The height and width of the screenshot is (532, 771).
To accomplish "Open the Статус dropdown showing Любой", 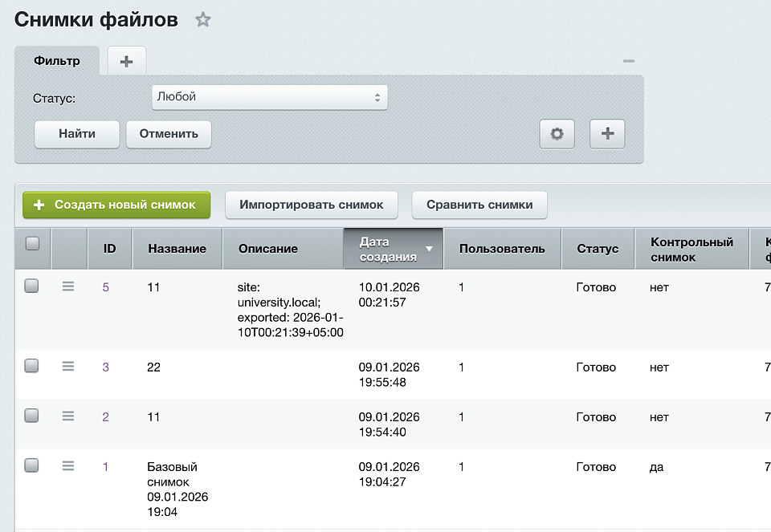I will pos(270,97).
